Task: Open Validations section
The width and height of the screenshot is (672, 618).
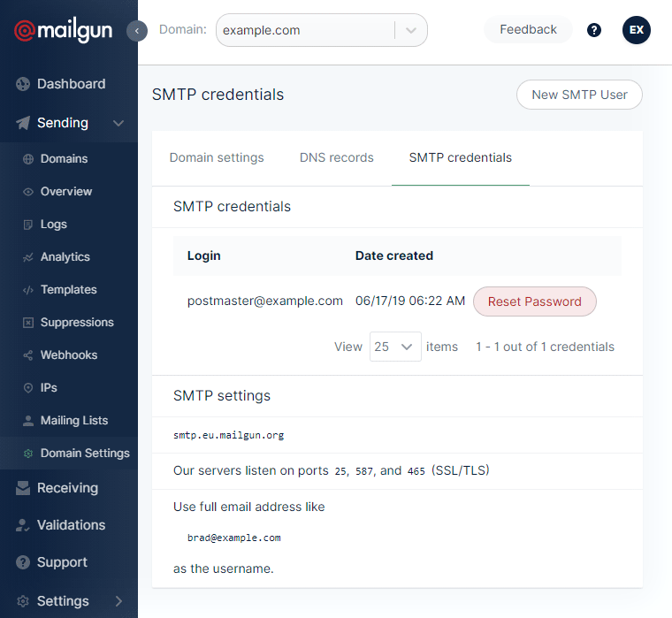Action: 71,525
